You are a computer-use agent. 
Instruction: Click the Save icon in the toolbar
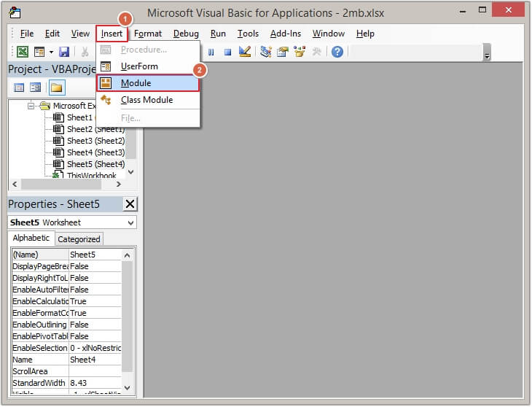pos(64,52)
